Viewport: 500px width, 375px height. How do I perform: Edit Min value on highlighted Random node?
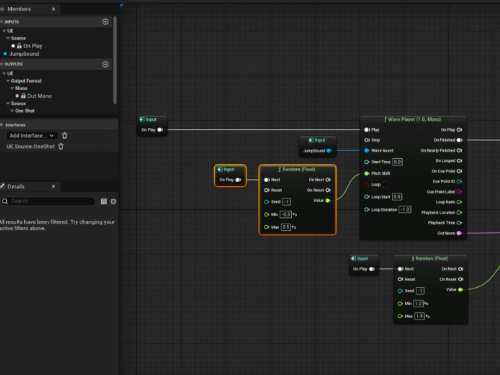(286, 215)
